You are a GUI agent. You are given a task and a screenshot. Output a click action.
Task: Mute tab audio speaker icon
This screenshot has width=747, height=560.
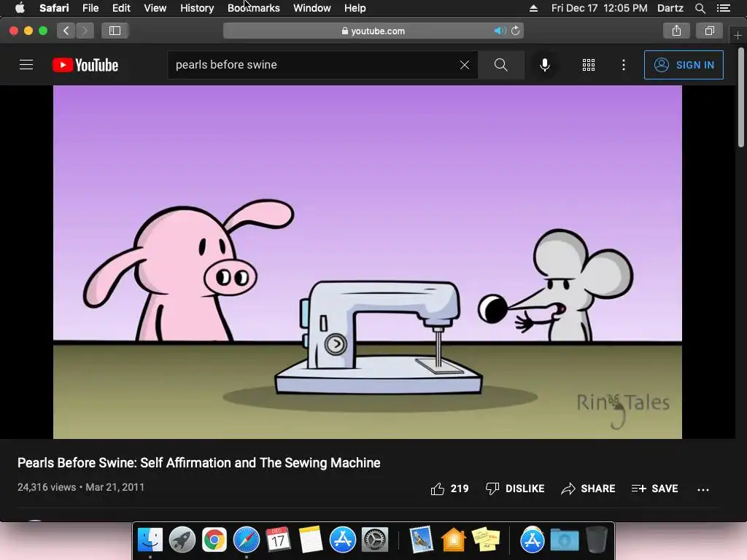(500, 31)
